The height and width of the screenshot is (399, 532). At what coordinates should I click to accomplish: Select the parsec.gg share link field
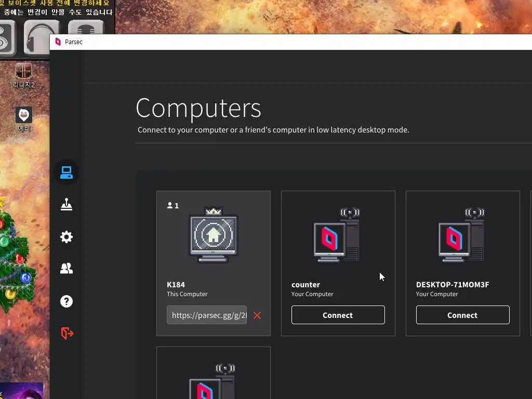[x=207, y=315]
